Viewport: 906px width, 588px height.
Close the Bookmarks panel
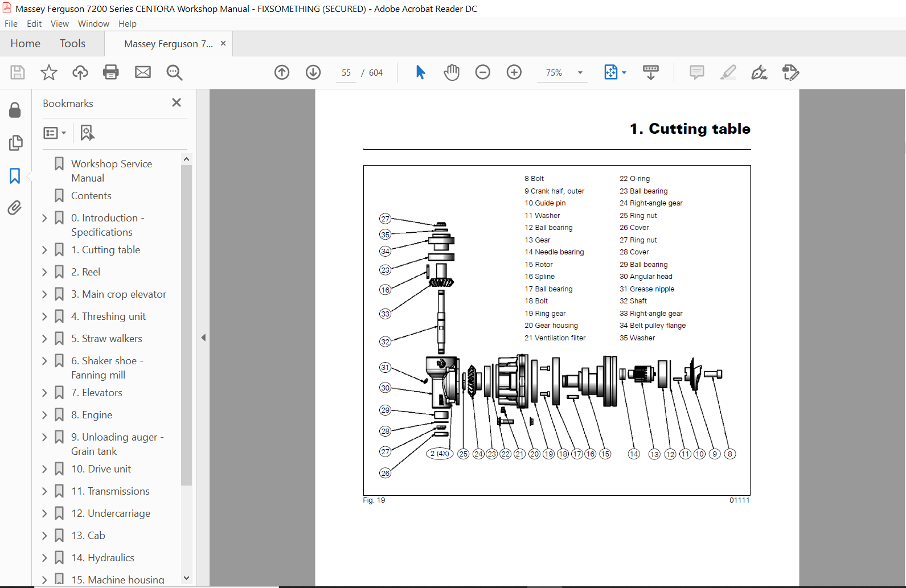(x=177, y=102)
